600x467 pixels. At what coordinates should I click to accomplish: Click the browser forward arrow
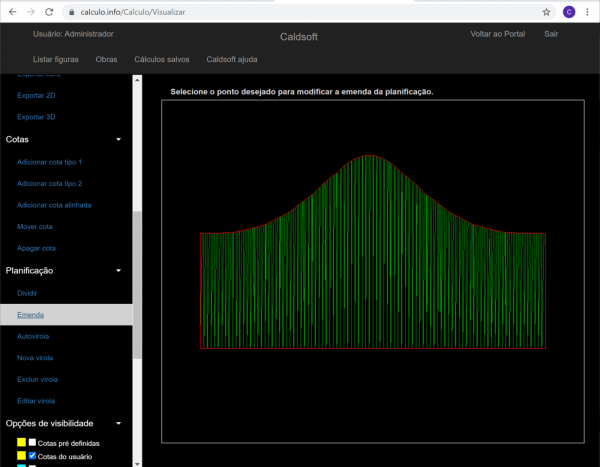tap(29, 12)
